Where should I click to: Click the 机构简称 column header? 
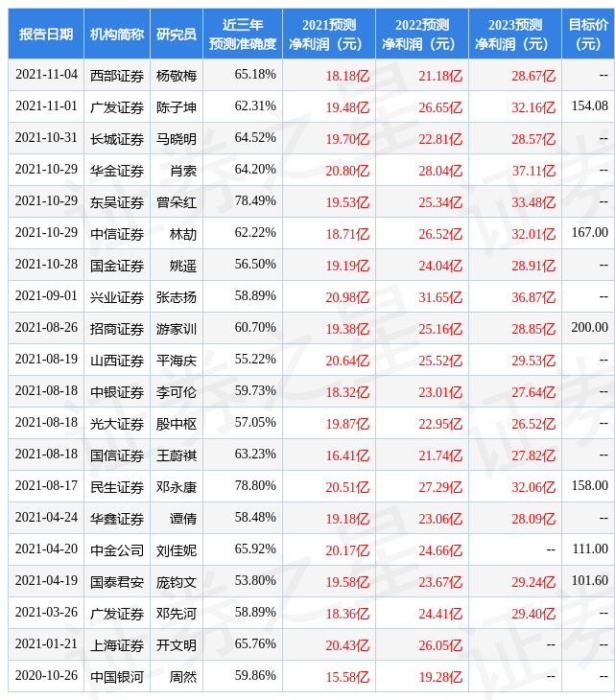(x=117, y=34)
